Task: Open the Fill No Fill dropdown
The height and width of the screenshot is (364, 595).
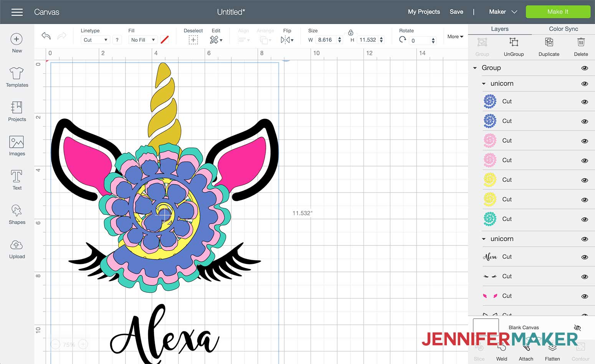Action: click(143, 40)
